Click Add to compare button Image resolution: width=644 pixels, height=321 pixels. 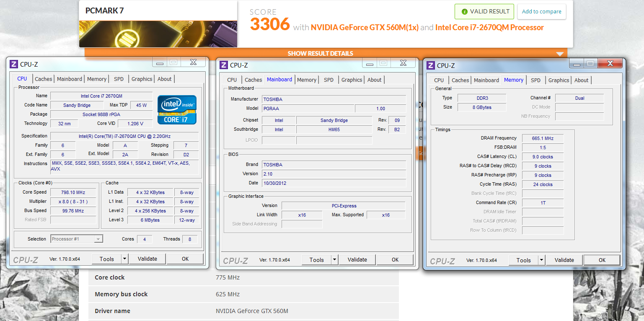point(542,12)
